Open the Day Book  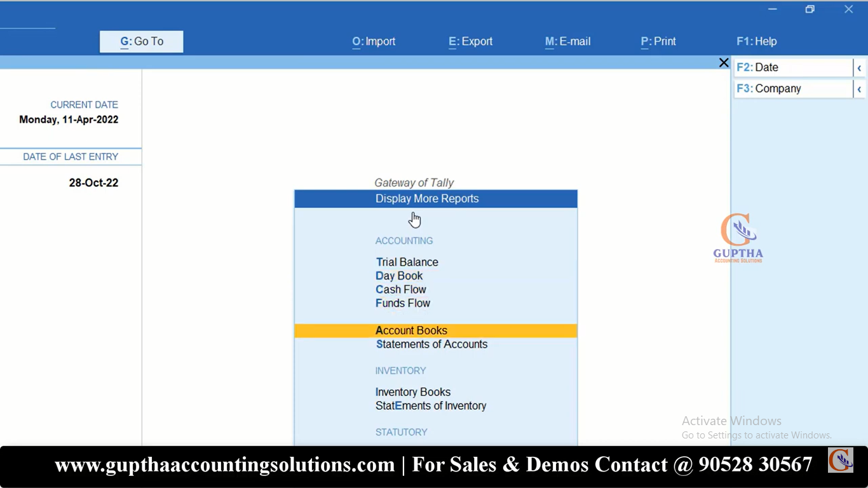click(399, 276)
